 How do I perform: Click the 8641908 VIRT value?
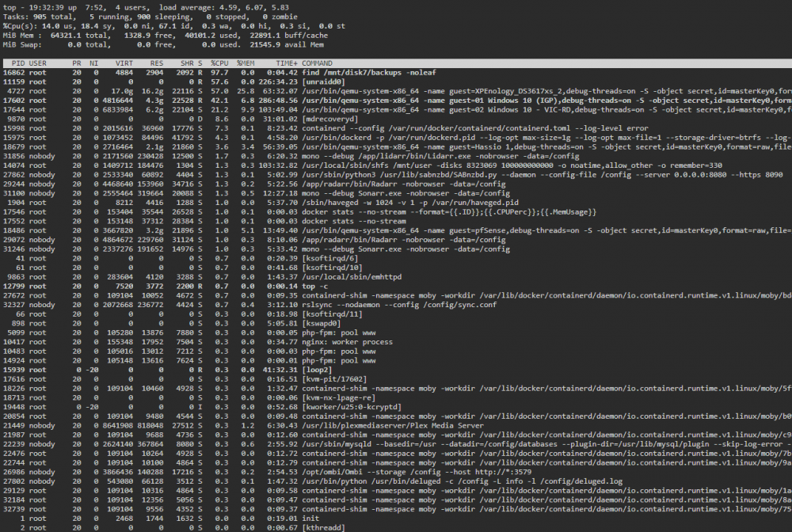coord(118,426)
